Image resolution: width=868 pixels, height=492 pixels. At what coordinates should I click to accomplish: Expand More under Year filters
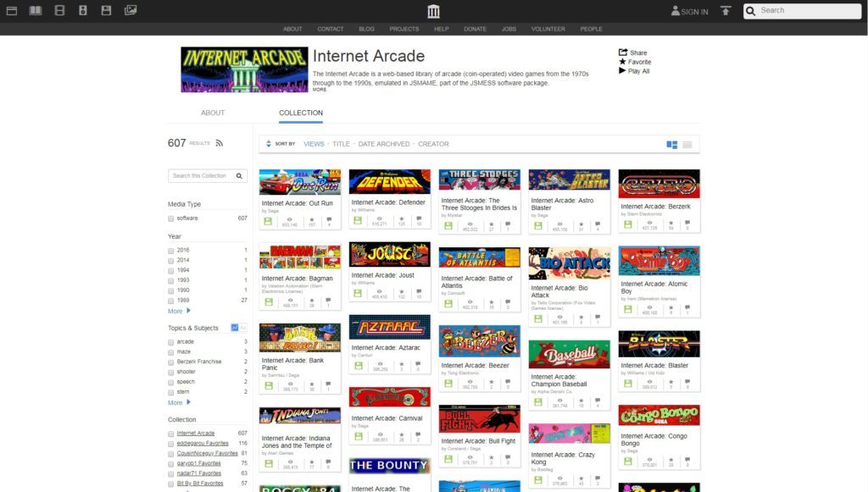[x=179, y=311]
